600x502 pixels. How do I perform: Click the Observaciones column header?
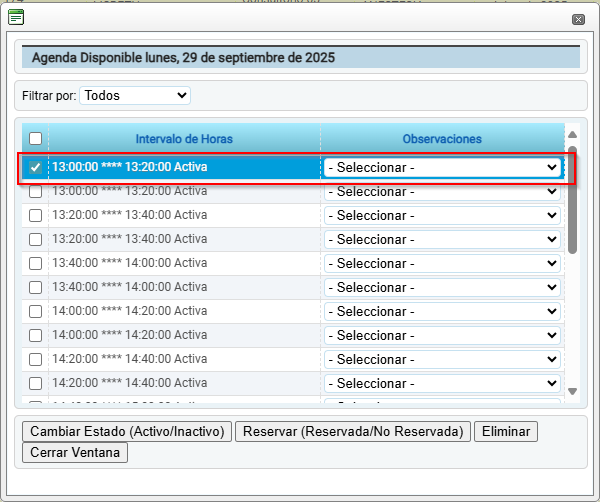pos(441,139)
